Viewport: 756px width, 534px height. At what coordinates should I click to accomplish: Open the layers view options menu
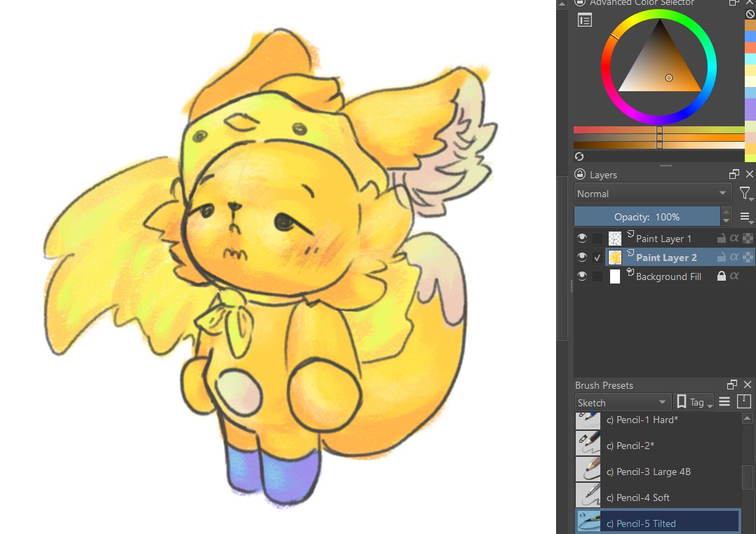pyautogui.click(x=745, y=217)
